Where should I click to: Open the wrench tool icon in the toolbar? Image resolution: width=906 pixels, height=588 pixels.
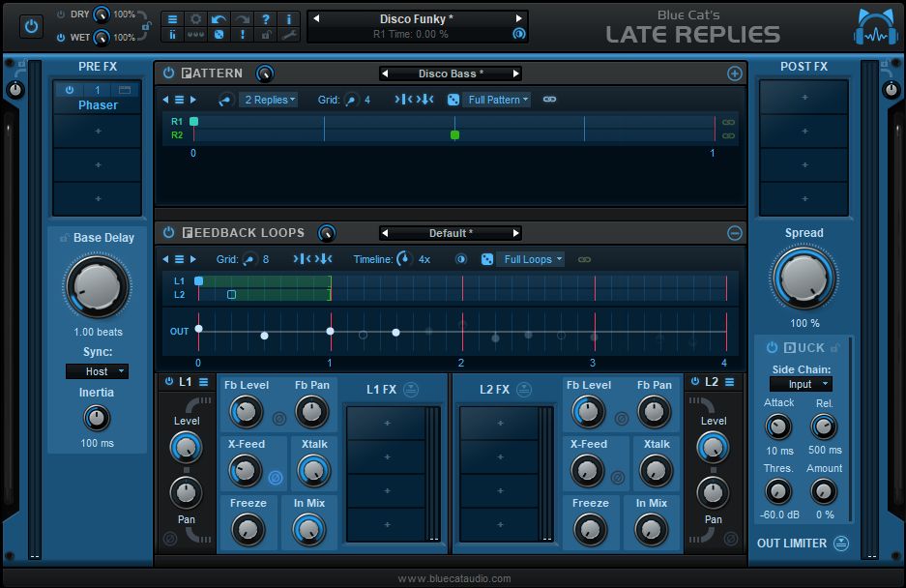click(x=289, y=36)
